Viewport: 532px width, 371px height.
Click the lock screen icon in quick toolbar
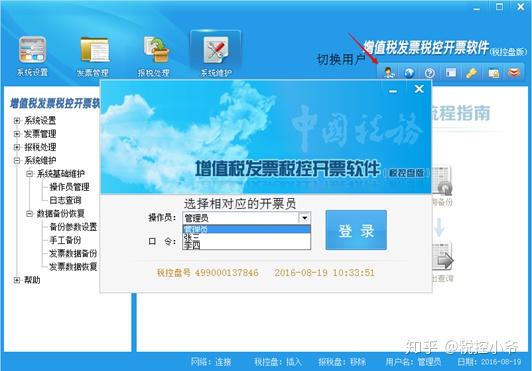click(x=494, y=73)
